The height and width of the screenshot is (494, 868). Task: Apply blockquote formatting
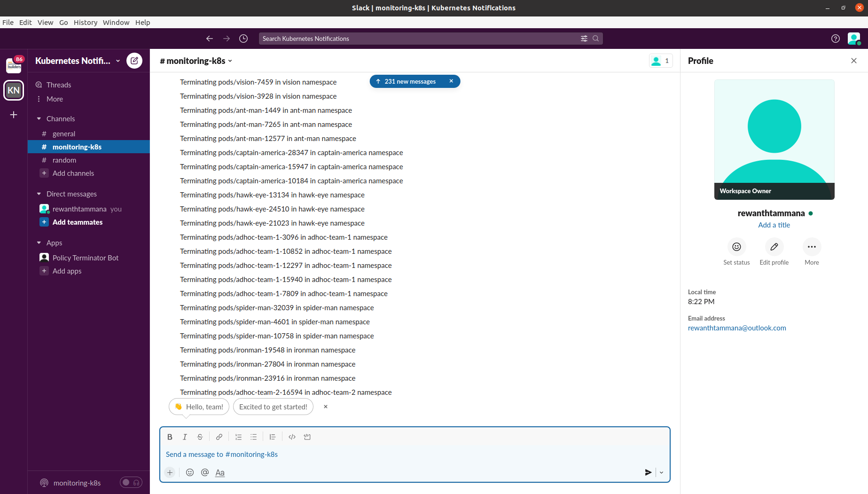pos(273,437)
